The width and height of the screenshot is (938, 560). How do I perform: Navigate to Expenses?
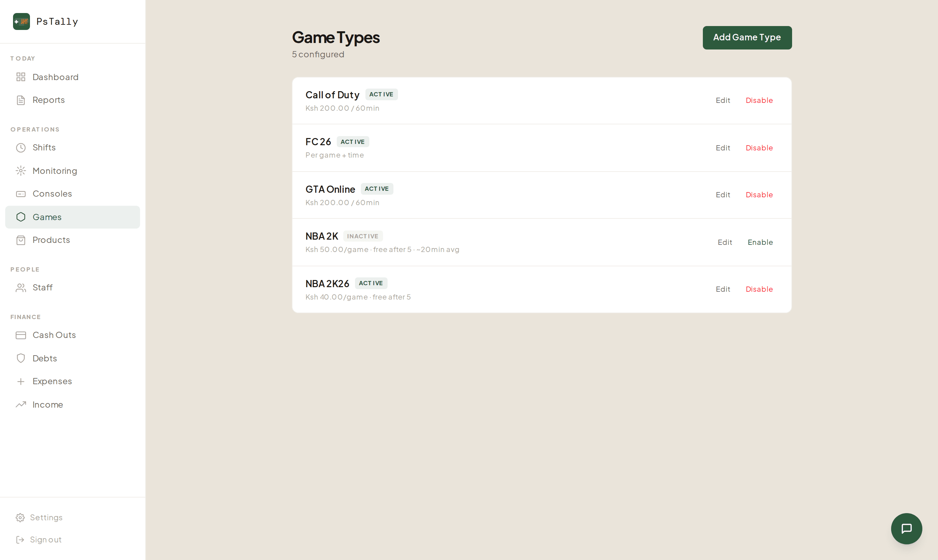(73, 382)
